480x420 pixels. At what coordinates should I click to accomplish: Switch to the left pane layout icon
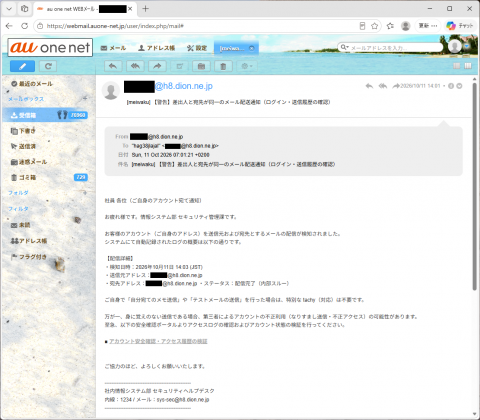point(457,66)
